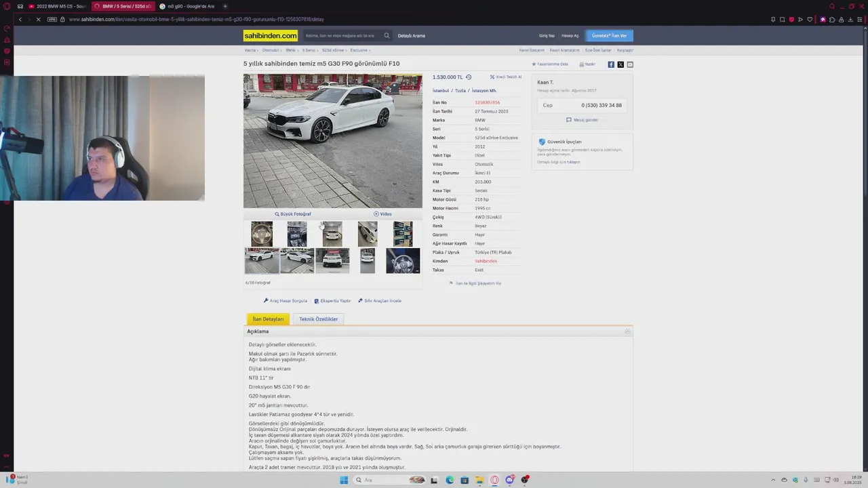The height and width of the screenshot is (488, 868).
Task: Switch to Teknik Özellikler tab
Action: point(318,319)
